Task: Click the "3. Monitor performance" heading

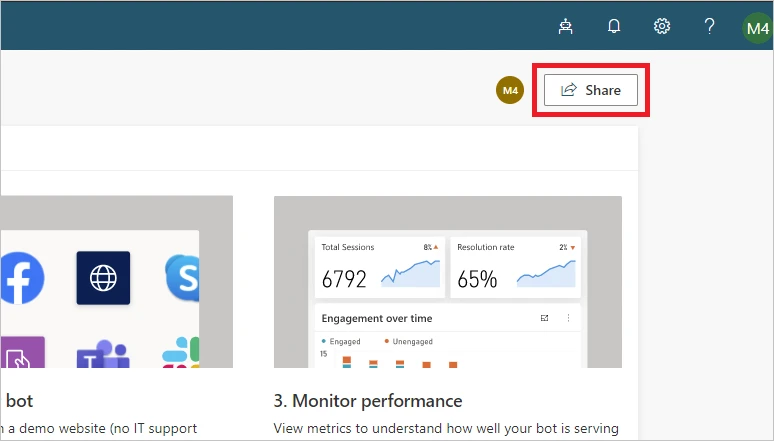Action: click(367, 401)
